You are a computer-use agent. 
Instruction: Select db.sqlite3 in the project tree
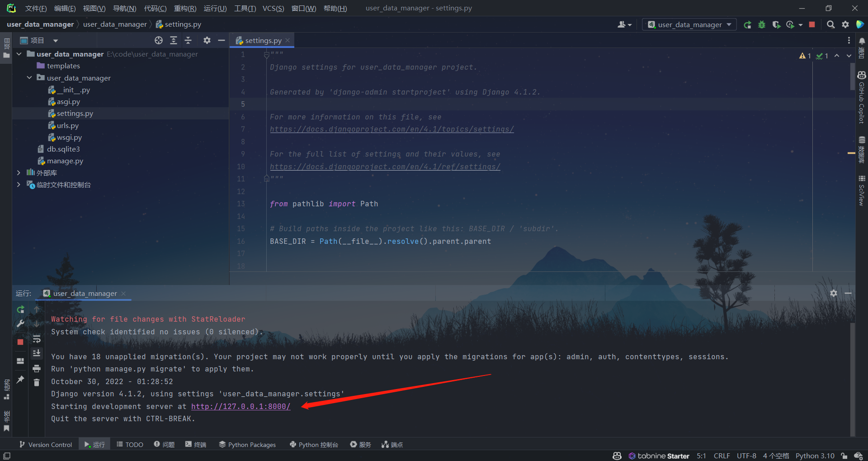63,149
